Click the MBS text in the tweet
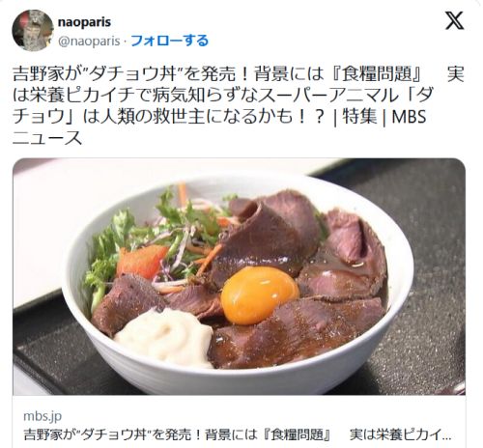 pos(409,117)
